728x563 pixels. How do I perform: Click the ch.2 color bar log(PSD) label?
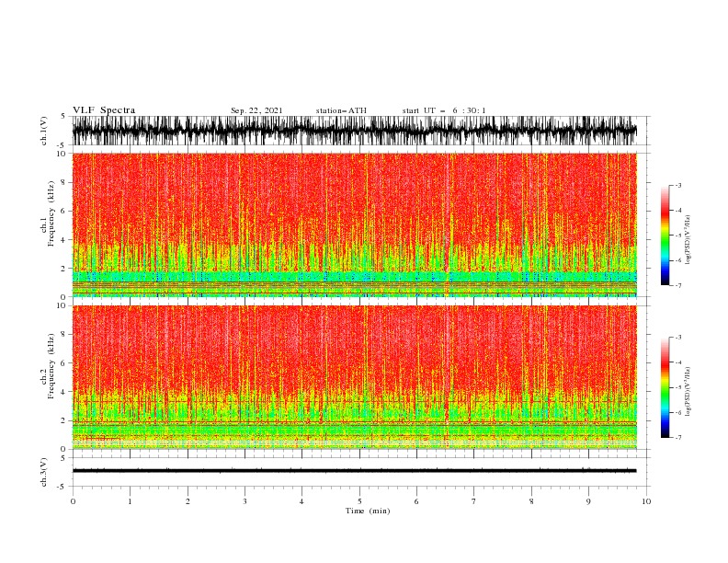pos(688,392)
